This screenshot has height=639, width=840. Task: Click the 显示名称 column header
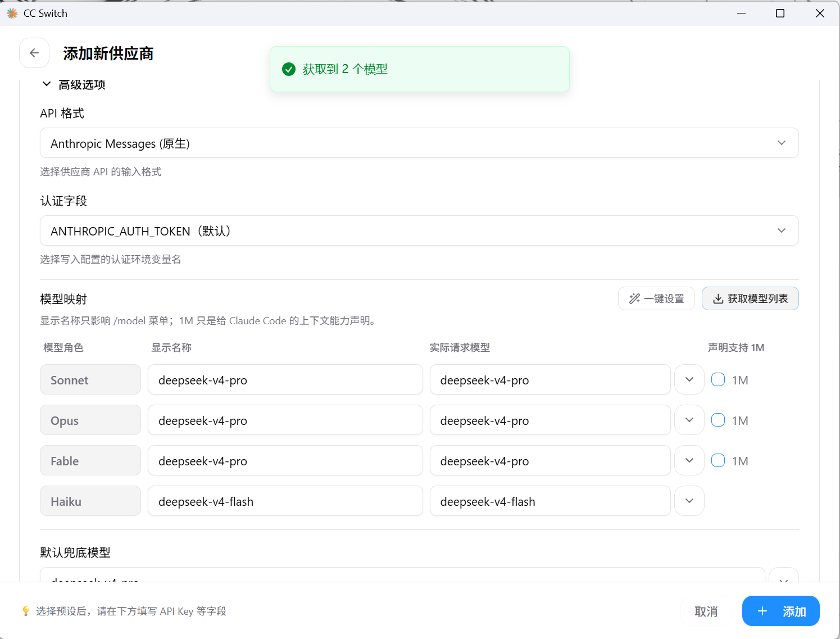(x=171, y=347)
